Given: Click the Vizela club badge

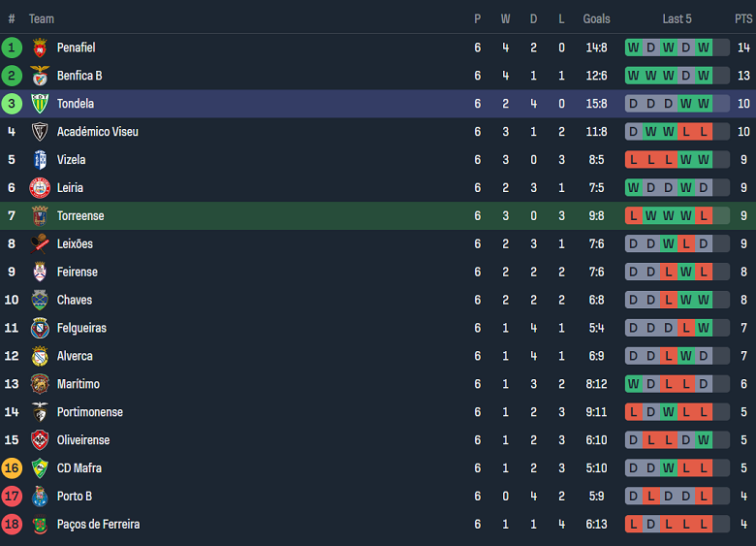Looking at the screenshot, I should click(40, 160).
